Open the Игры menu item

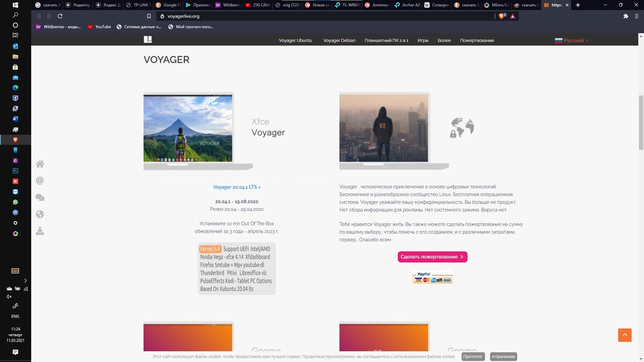[423, 40]
